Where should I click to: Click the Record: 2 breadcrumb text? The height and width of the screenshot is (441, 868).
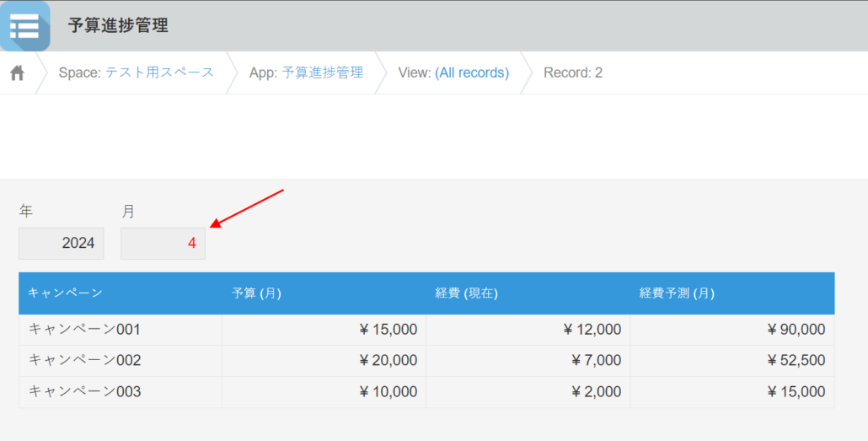(x=572, y=73)
